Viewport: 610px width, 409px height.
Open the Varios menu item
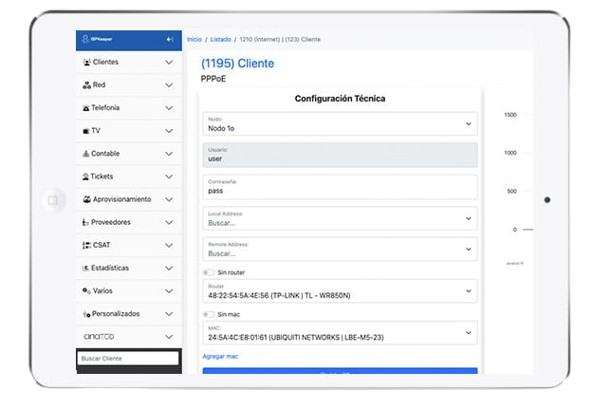[x=129, y=291]
